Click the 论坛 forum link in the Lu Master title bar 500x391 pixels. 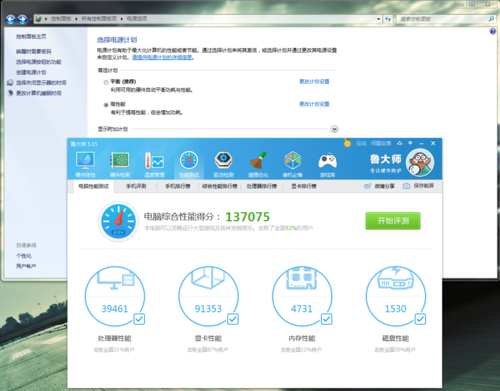[361, 143]
